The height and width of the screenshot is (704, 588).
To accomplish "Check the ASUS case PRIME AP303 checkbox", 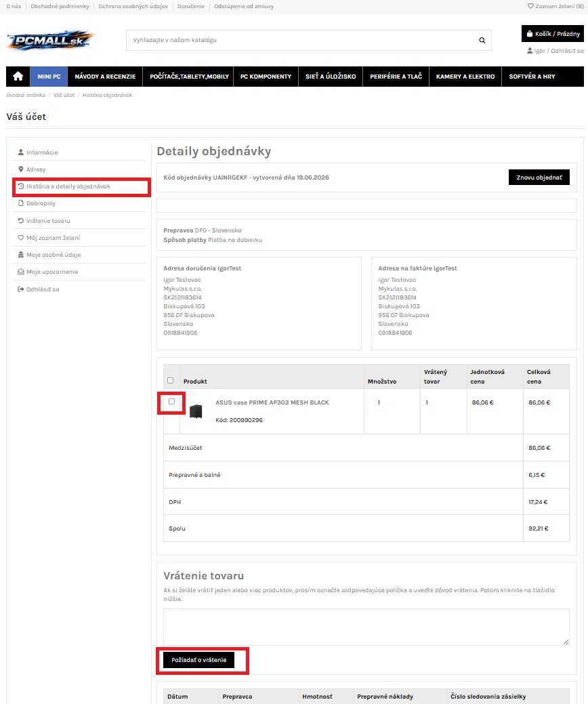I will tap(171, 402).
